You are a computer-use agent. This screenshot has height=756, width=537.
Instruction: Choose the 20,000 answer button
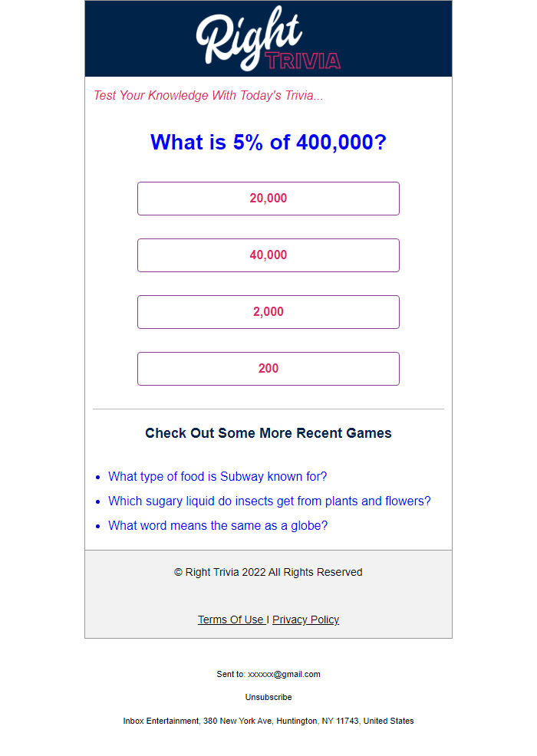[x=268, y=199]
